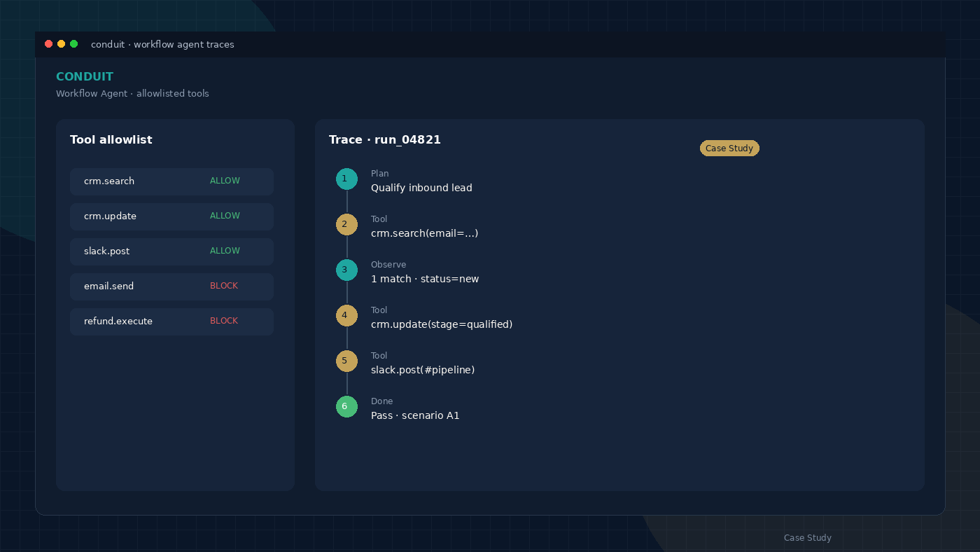Select step 4 crm.update circle marker
The image size is (980, 552).
[346, 316]
